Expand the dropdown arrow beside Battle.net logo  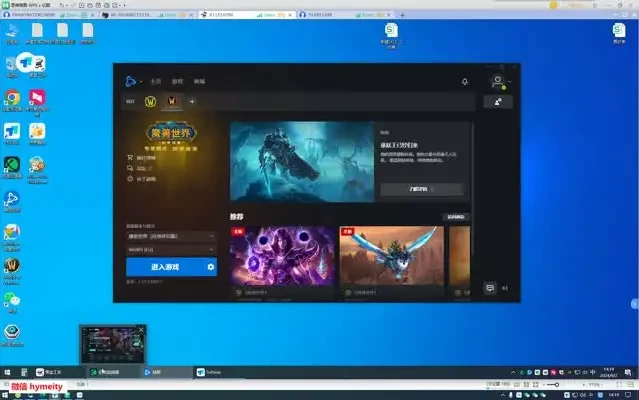tap(143, 81)
